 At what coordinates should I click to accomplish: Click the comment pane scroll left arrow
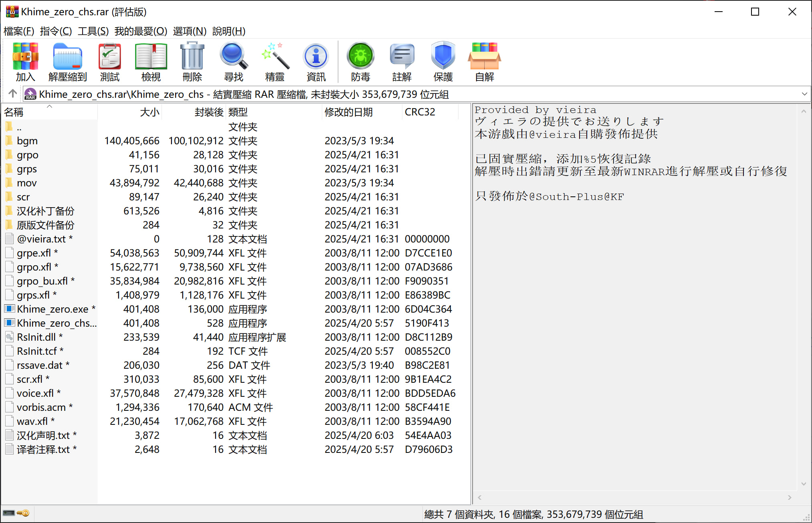coord(479,497)
